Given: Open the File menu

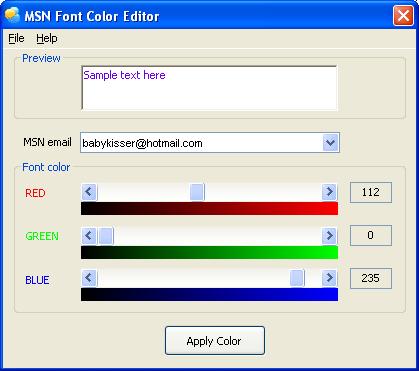Looking at the screenshot, I should pyautogui.click(x=16, y=39).
